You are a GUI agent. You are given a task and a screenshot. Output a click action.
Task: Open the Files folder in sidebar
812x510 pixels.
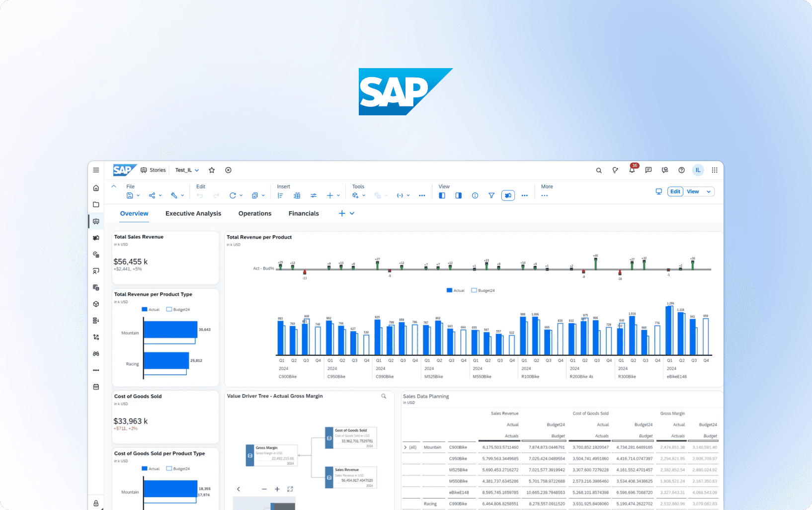[96, 204]
